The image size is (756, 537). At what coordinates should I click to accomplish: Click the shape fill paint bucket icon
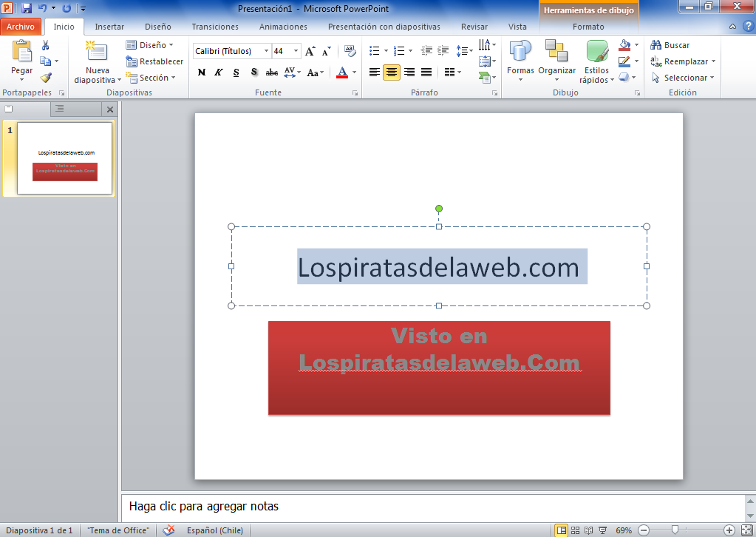[x=625, y=45]
